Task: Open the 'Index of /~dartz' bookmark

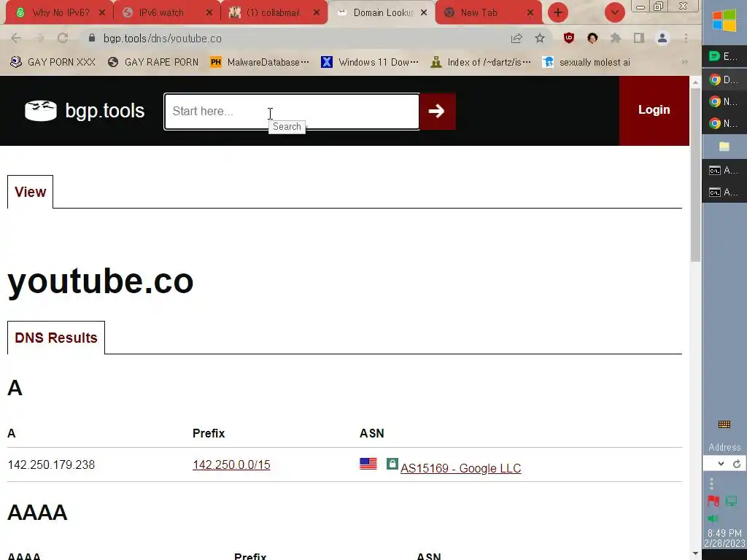Action: [x=480, y=62]
